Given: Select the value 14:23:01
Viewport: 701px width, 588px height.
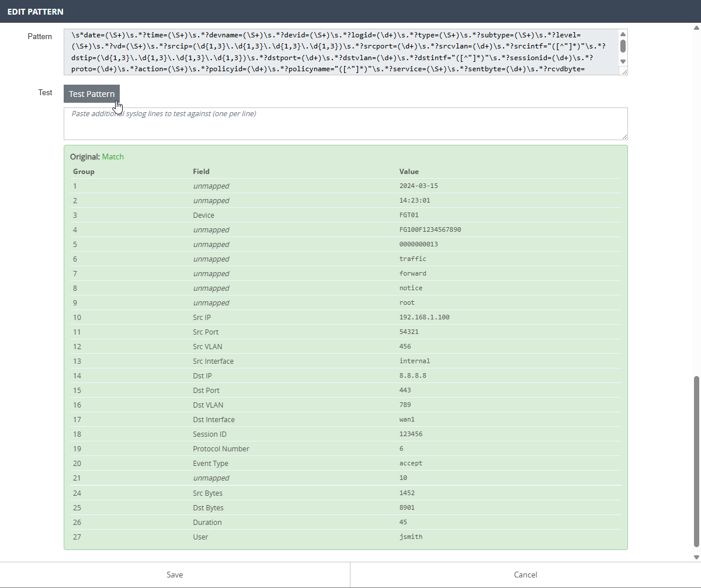Looking at the screenshot, I should 415,200.
